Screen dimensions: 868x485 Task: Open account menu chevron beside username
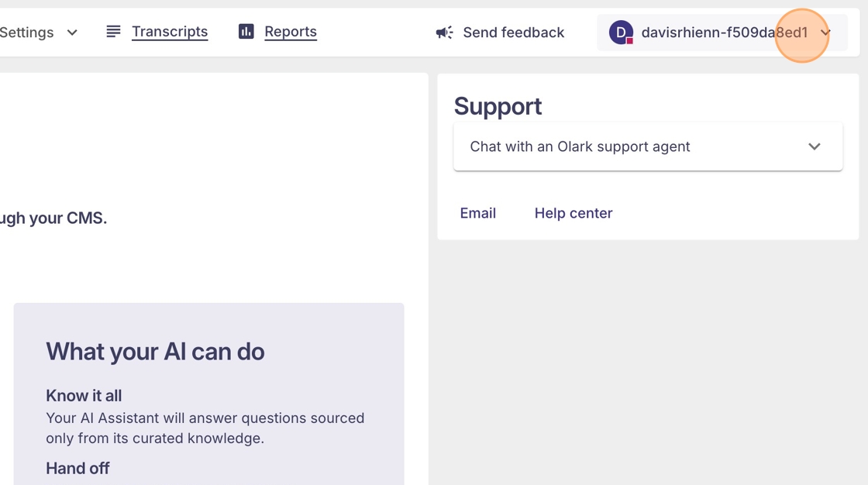pyautogui.click(x=825, y=33)
